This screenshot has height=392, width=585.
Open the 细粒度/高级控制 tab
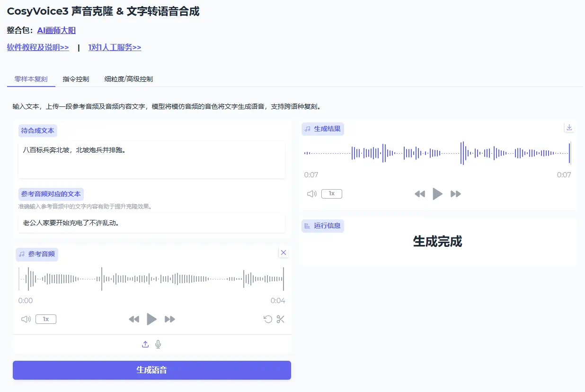(x=129, y=79)
